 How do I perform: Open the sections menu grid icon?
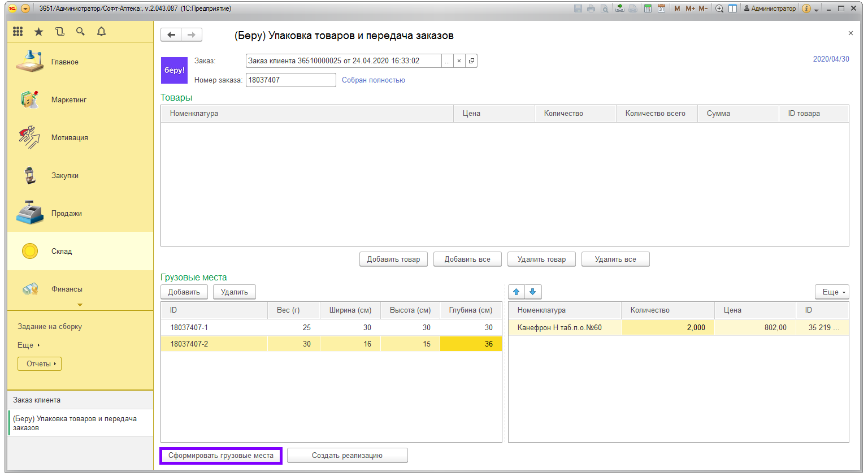(x=18, y=32)
